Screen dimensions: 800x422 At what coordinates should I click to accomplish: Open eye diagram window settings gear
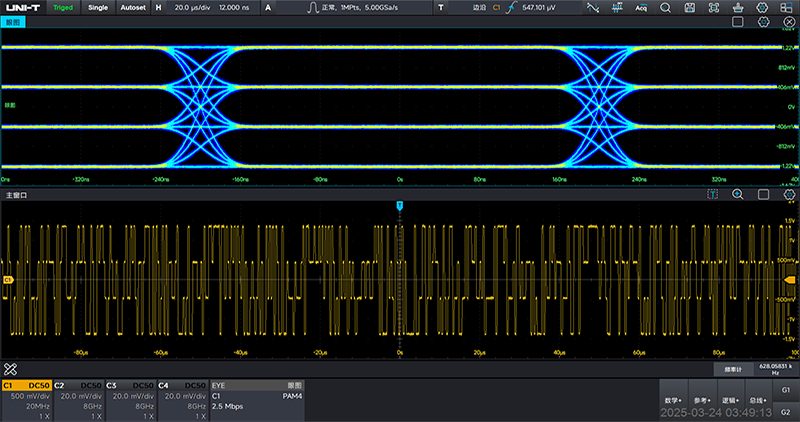coord(763,21)
